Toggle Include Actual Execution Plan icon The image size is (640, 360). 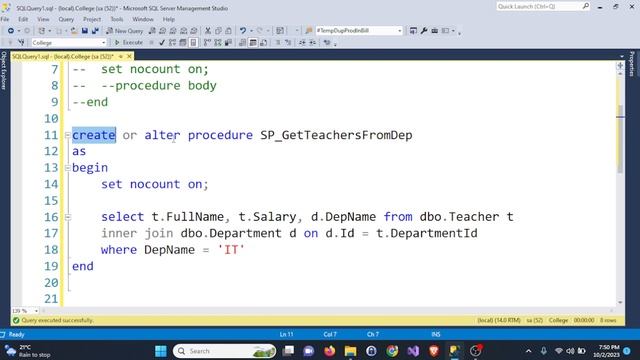(207, 42)
